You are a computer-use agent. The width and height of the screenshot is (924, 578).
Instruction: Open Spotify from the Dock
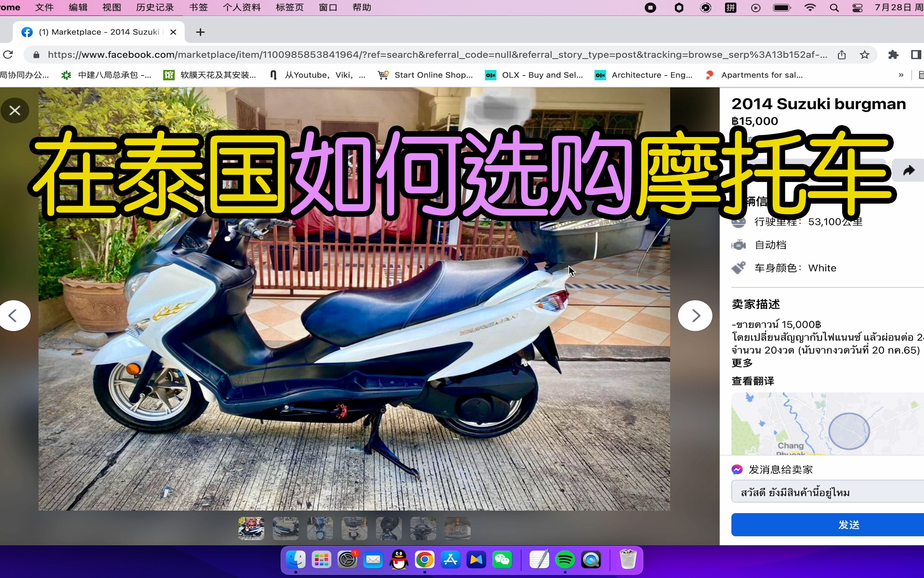[565, 560]
